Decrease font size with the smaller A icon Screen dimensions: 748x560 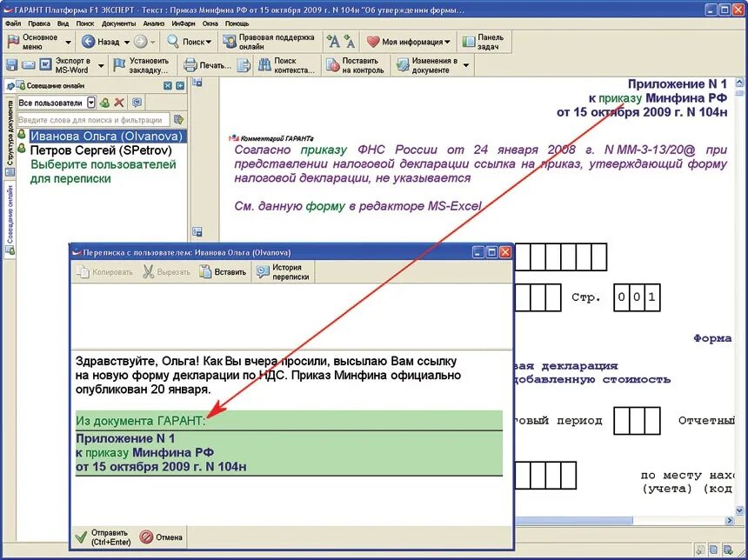tap(349, 42)
